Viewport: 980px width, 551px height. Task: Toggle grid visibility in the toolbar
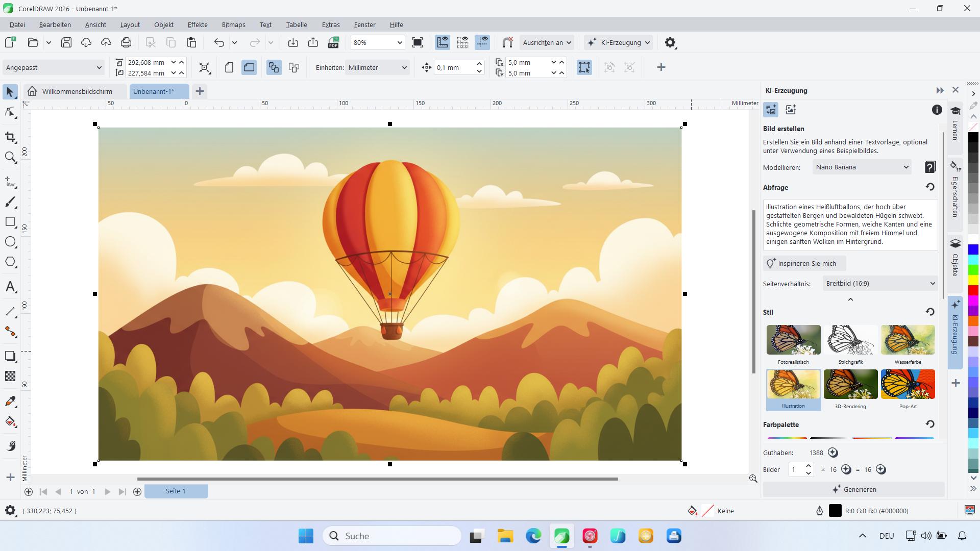(x=463, y=42)
